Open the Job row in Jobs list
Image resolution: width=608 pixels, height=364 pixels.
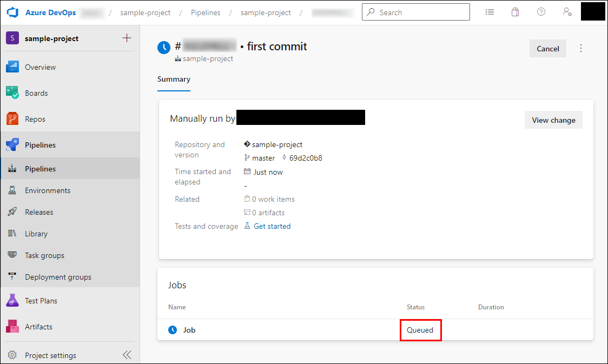pos(375,330)
